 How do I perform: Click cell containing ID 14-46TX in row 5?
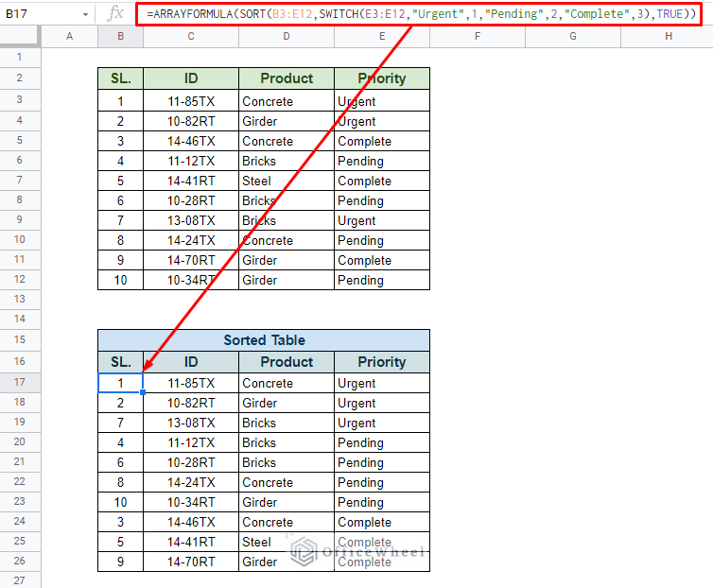[191, 141]
